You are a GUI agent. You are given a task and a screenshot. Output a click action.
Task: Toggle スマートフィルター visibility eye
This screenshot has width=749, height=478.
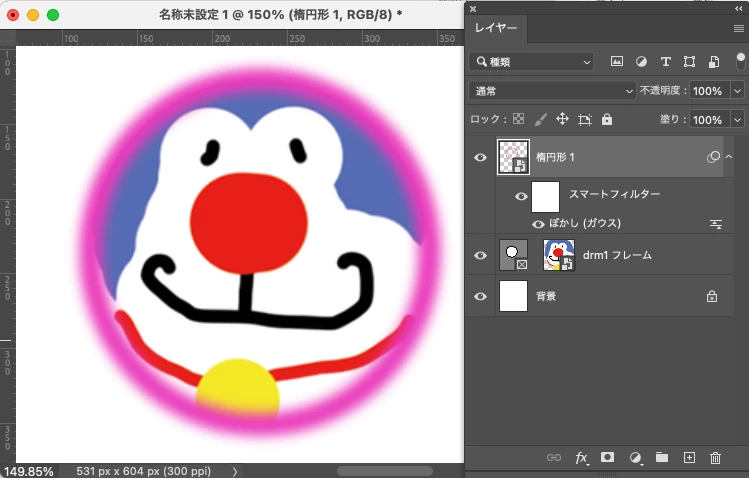tap(521, 196)
